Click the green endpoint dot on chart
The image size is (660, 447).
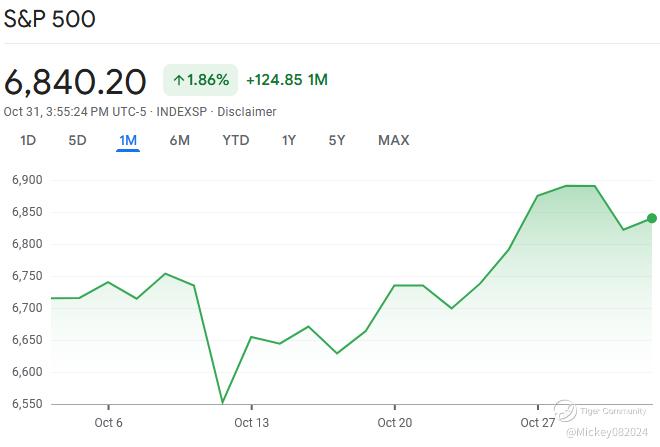click(x=652, y=218)
